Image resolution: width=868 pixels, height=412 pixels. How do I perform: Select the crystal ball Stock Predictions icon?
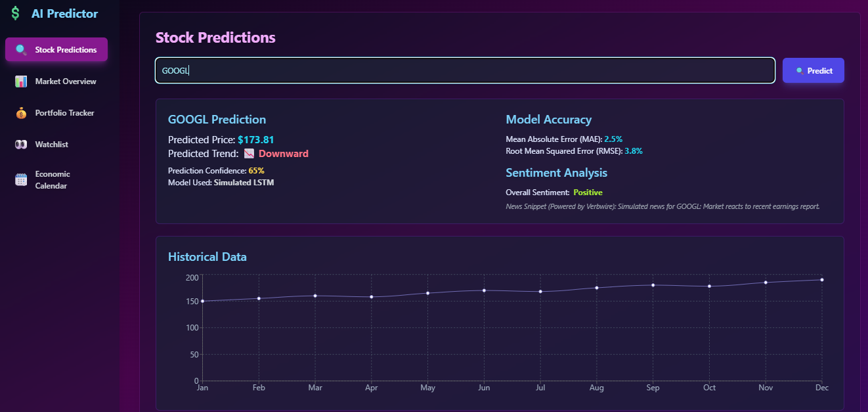click(20, 49)
